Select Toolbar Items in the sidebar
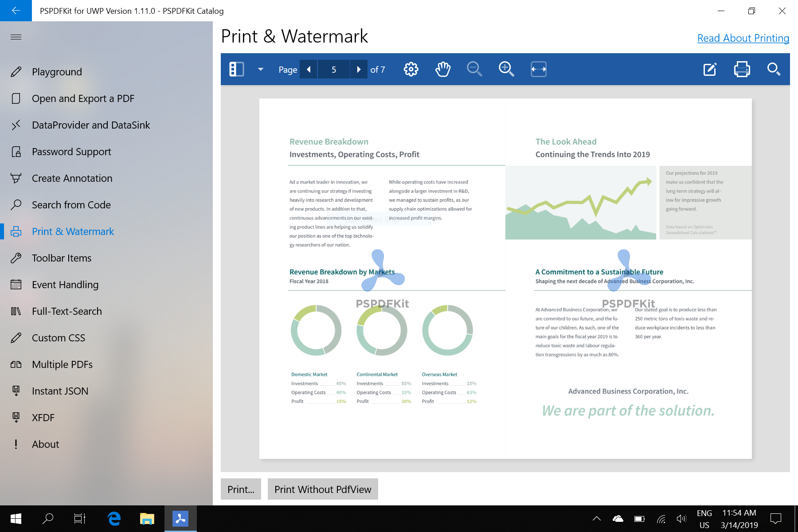Image resolution: width=798 pixels, height=532 pixels. tap(62, 258)
